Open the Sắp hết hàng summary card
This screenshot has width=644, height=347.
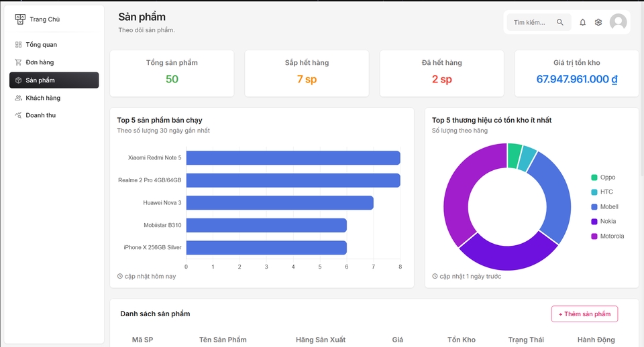(x=307, y=72)
